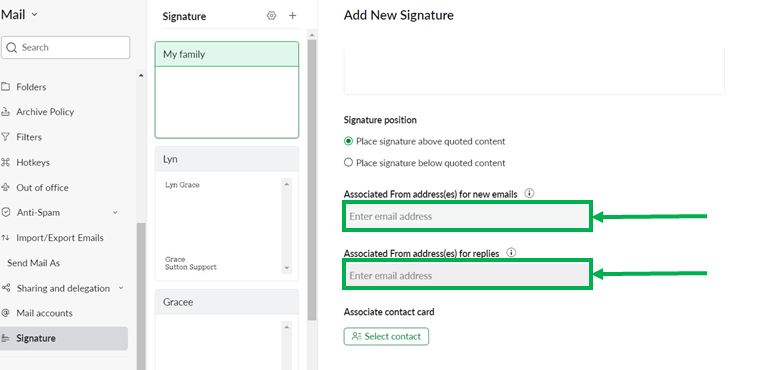Focus the new emails address field
This screenshot has width=780, height=370.
[467, 216]
